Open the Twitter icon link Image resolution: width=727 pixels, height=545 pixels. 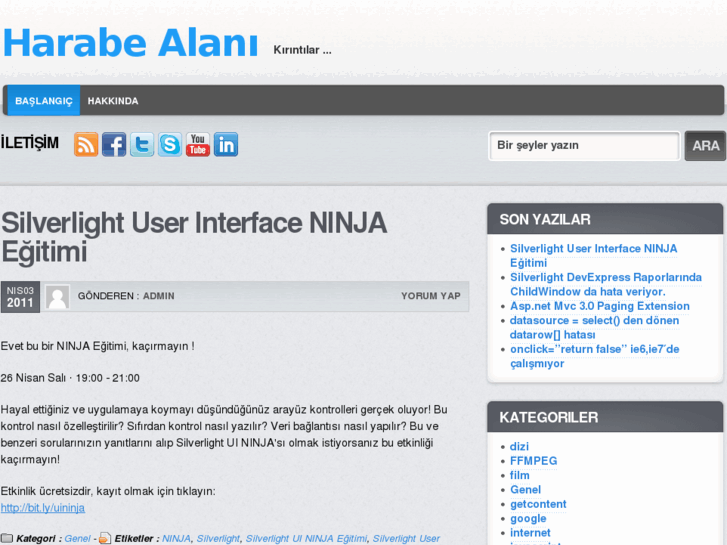pyautogui.click(x=142, y=144)
